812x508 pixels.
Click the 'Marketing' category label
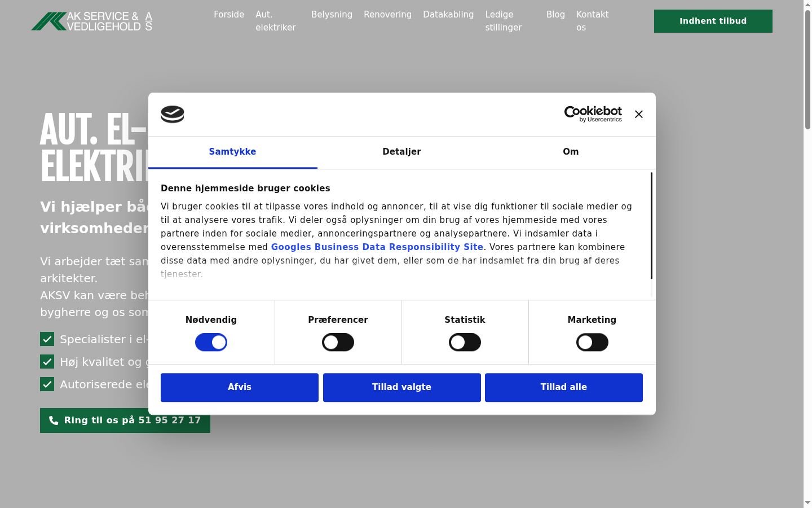point(592,320)
